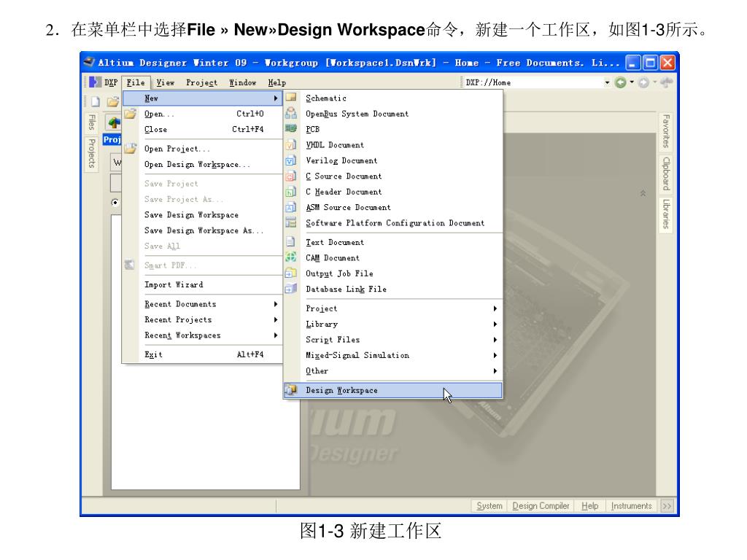Select Software Platform Configuration Document

393,223
